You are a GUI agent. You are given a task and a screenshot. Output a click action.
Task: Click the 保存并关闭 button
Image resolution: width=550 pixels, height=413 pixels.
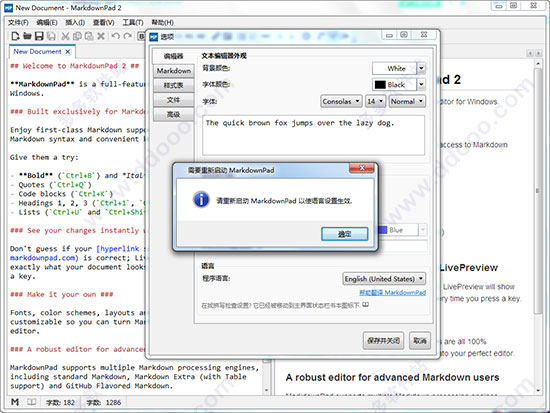pos(383,340)
